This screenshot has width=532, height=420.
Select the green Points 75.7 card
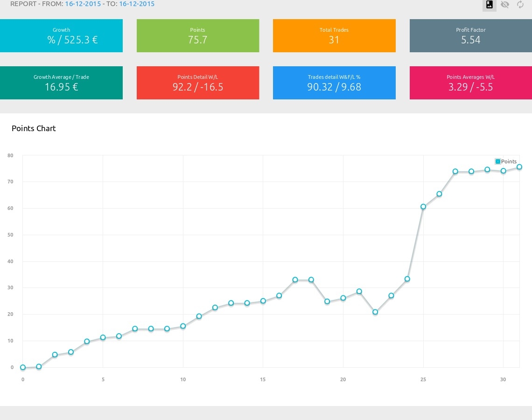[198, 35]
